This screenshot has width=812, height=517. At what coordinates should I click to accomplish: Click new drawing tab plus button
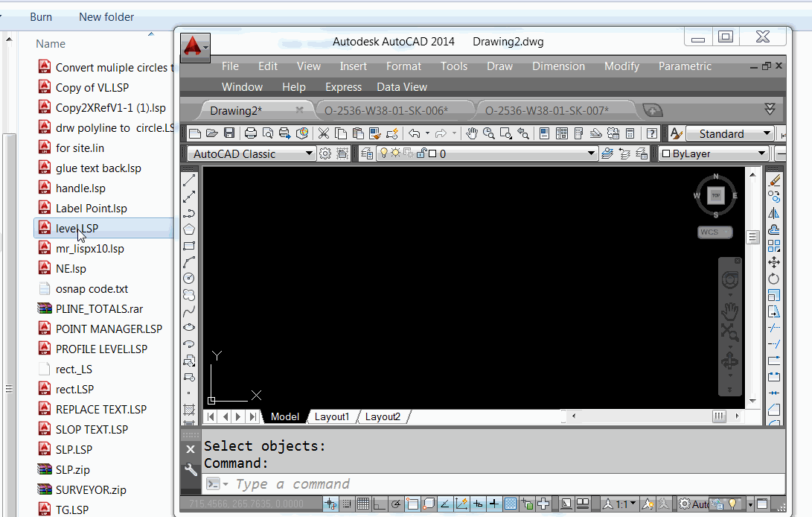(x=653, y=110)
